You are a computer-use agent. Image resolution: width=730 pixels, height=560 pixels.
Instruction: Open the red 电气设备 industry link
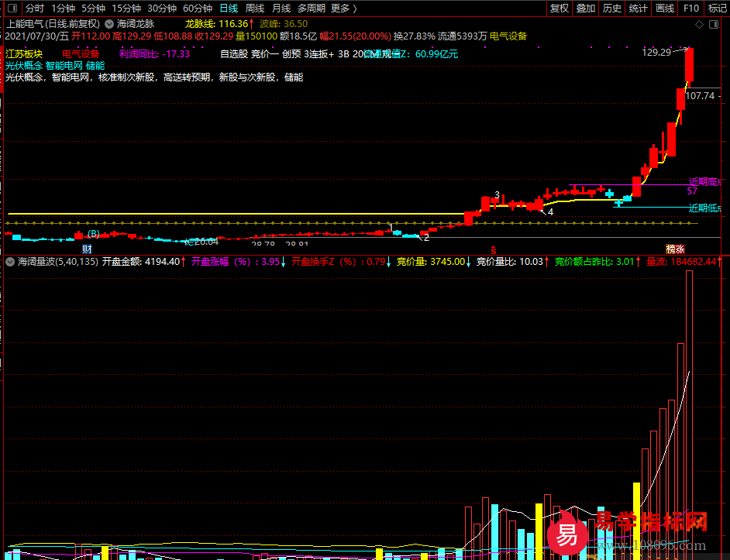click(81, 54)
